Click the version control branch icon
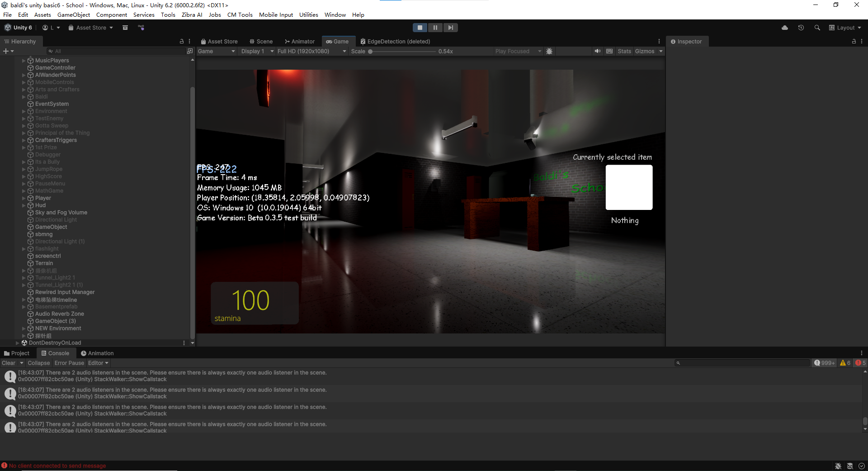 pyautogui.click(x=141, y=28)
